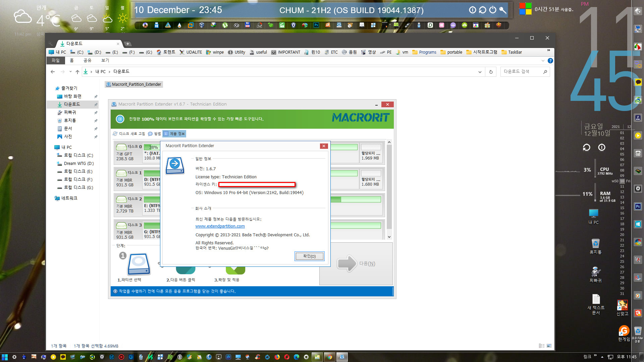The width and height of the screenshot is (644, 362).
Task: Click the Disk 0 38% usage bar
Action: coord(152,147)
